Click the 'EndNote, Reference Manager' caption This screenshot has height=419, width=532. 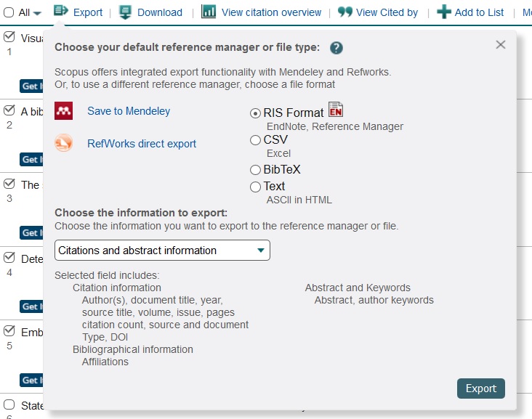(335, 126)
